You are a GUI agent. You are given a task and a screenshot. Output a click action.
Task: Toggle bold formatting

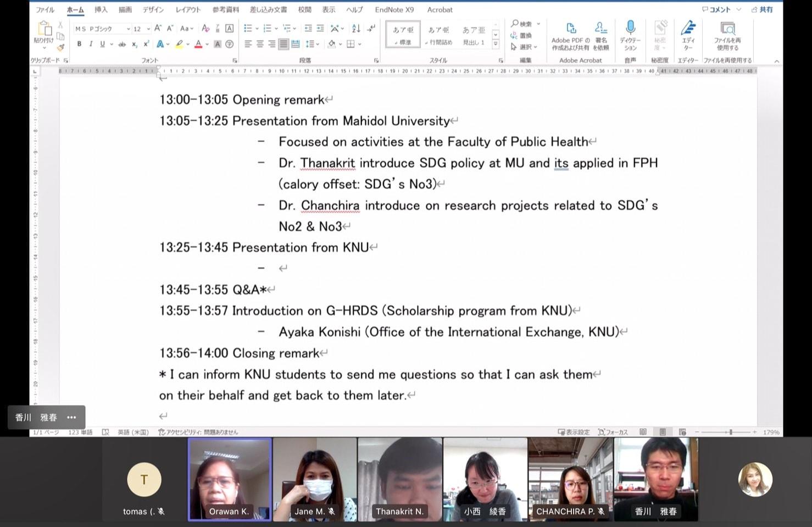[79, 44]
